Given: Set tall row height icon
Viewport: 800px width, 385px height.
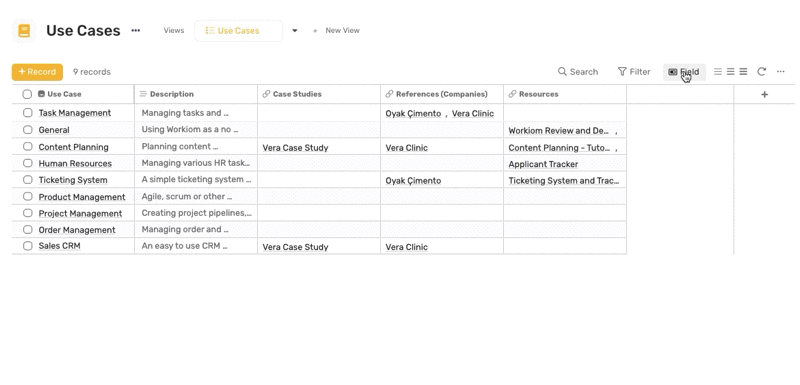Looking at the screenshot, I should tap(743, 72).
